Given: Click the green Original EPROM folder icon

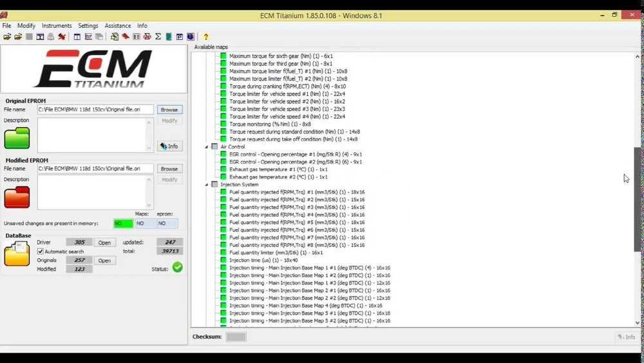Looking at the screenshot, I should pyautogui.click(x=17, y=138).
